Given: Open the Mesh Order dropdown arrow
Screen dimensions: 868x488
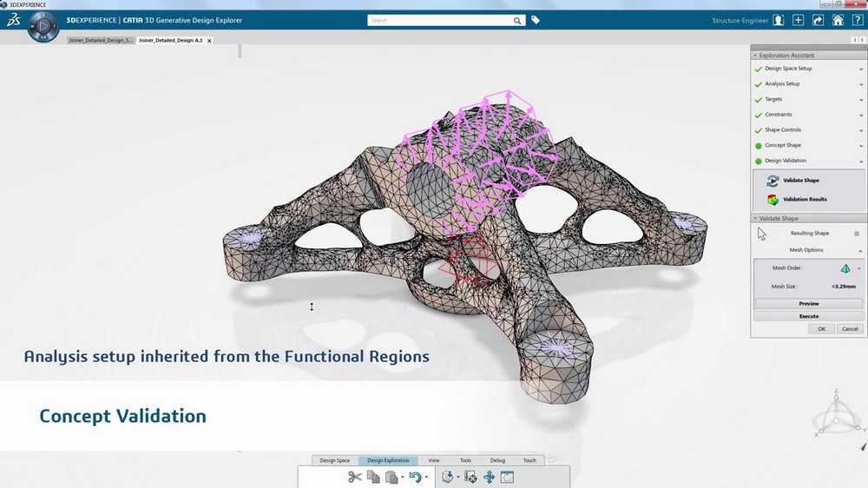Looking at the screenshot, I should 859,268.
